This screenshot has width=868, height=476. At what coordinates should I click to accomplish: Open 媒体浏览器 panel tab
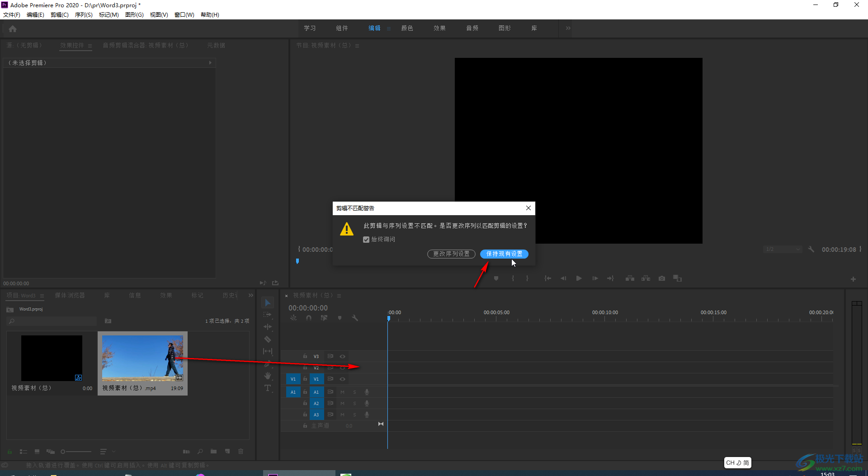(x=70, y=295)
